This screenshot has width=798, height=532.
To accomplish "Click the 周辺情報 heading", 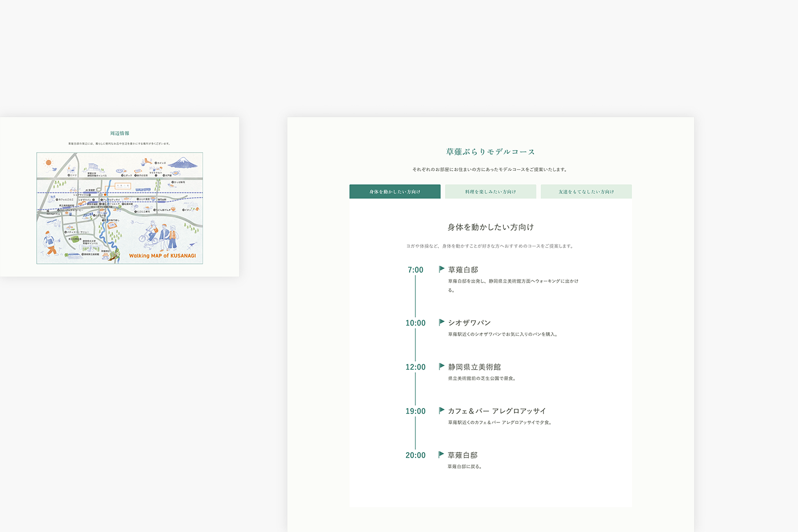I will (x=119, y=133).
